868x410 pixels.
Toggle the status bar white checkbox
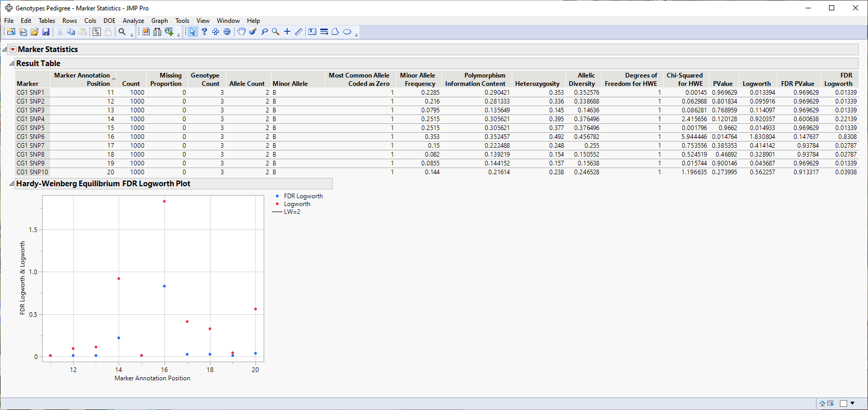[843, 403]
